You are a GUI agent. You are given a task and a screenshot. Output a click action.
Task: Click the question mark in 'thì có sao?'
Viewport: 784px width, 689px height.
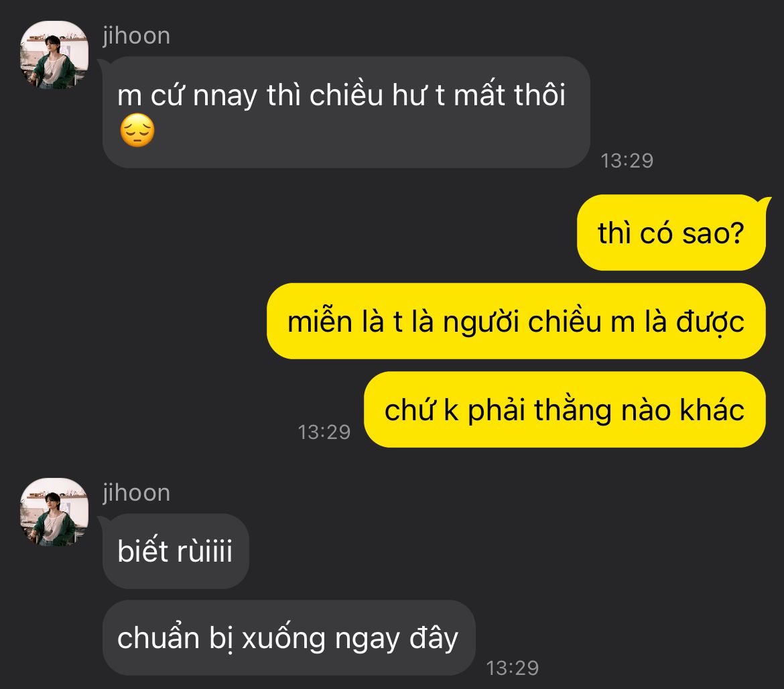point(738,233)
